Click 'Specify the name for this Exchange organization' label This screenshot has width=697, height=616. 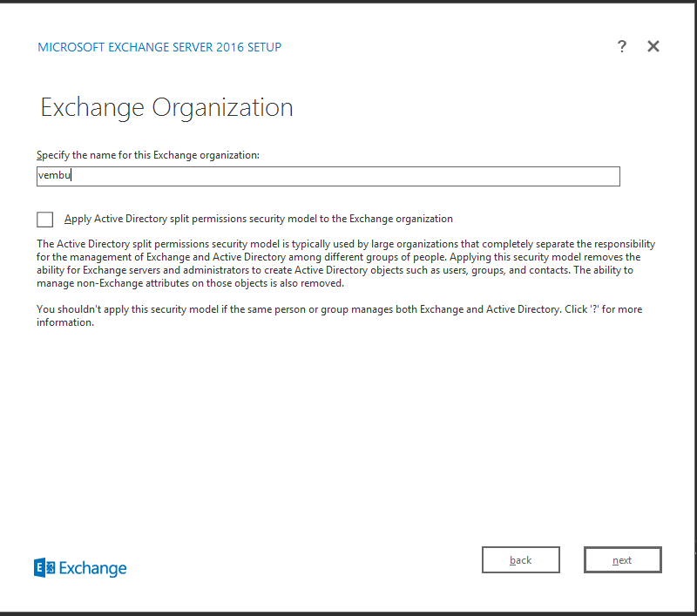coord(147,155)
